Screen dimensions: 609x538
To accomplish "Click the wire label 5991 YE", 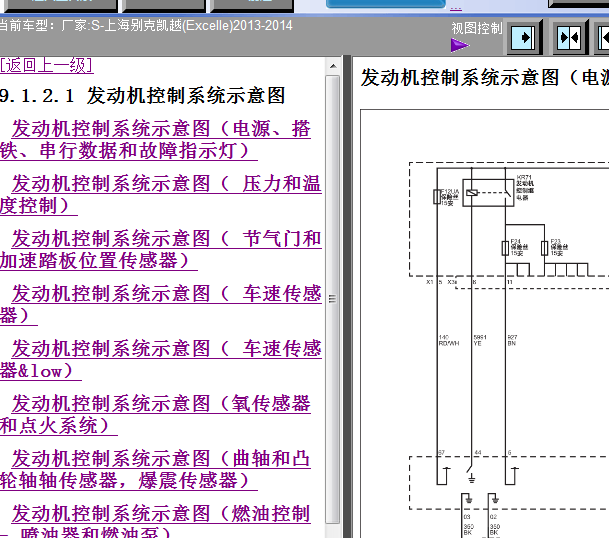I will coord(480,340).
